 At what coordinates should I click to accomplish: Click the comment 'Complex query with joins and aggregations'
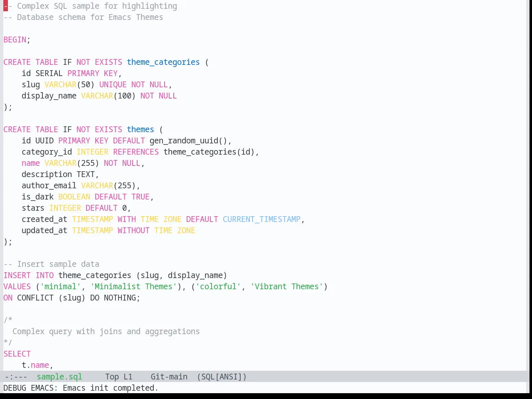[106, 331]
